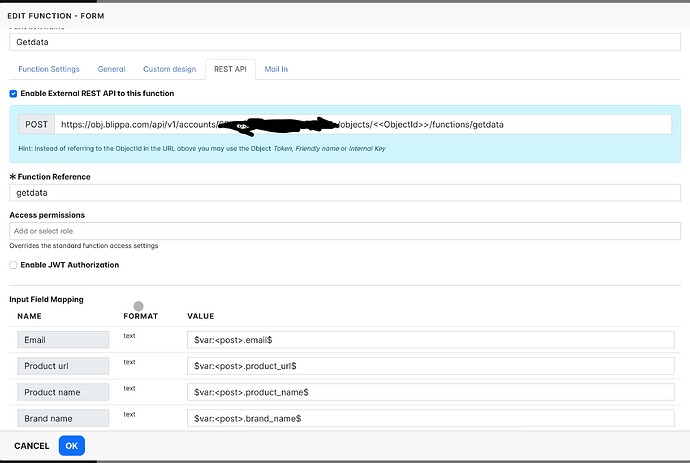This screenshot has width=690, height=463.
Task: Switch to the Function Settings tab
Action: (x=49, y=69)
